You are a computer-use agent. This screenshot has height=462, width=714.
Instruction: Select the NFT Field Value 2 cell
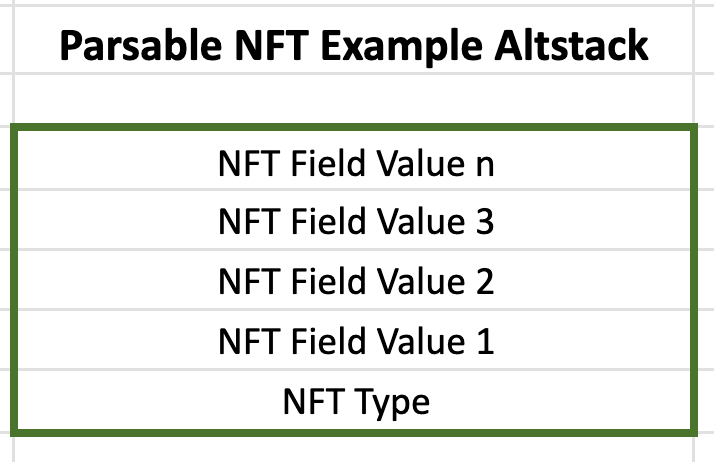[x=355, y=282]
